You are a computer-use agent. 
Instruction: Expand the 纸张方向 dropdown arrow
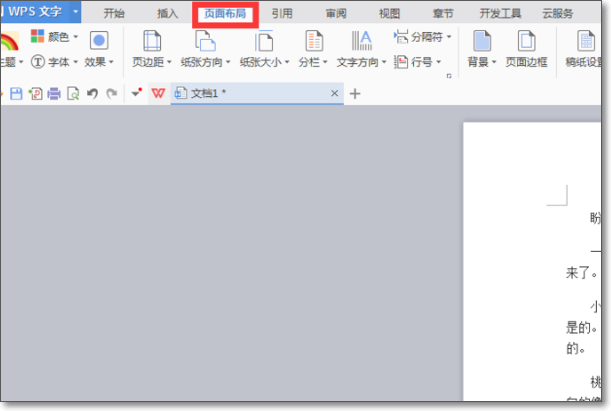coord(228,62)
